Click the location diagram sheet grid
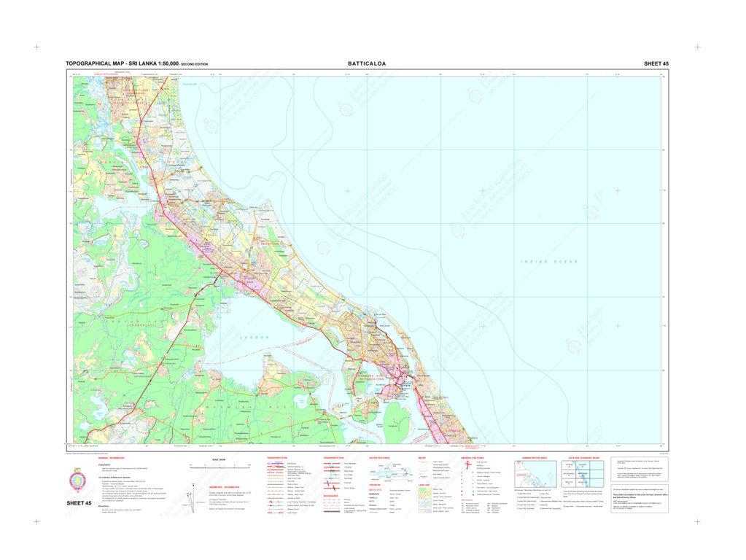The height and width of the screenshot is (560, 746). click(583, 474)
